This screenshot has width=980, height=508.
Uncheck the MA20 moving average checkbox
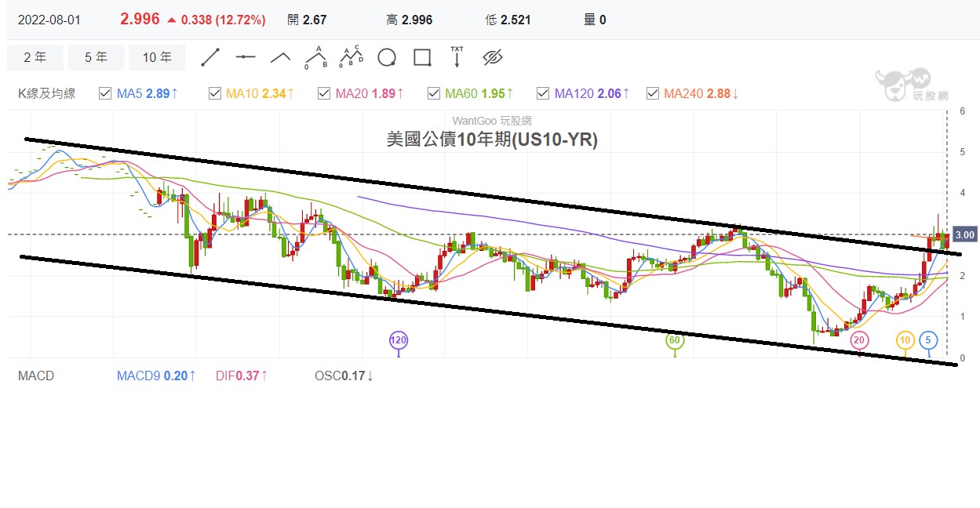[324, 93]
